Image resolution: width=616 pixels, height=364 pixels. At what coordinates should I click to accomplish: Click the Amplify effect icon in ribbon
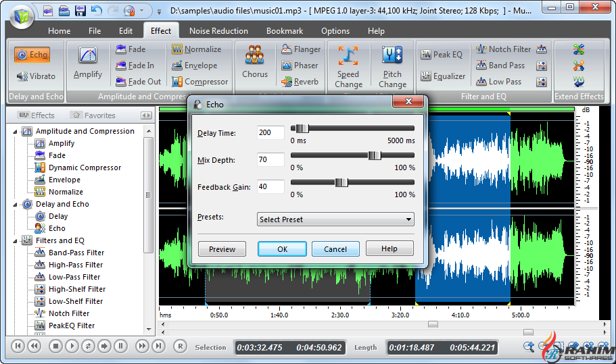coord(88,63)
